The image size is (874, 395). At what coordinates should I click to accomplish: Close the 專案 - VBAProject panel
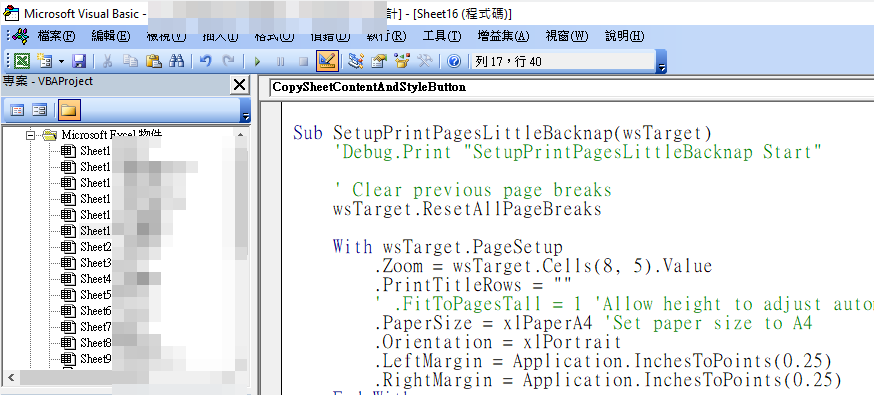click(239, 85)
